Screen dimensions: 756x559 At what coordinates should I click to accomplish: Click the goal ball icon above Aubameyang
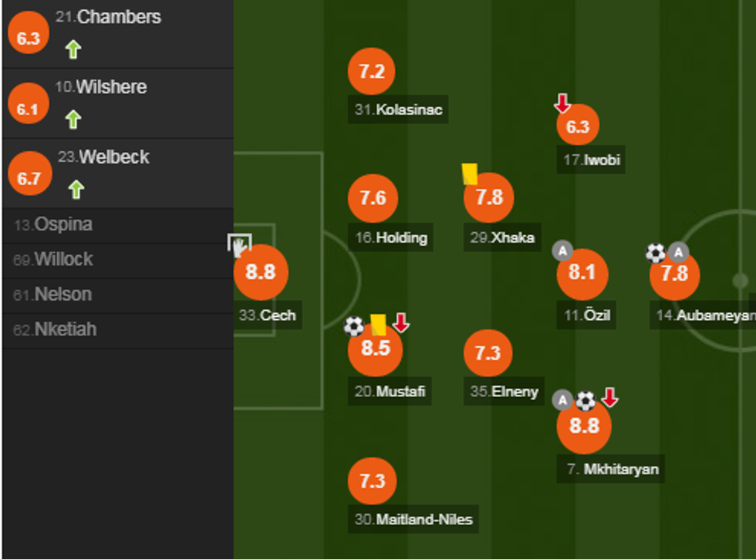click(656, 253)
